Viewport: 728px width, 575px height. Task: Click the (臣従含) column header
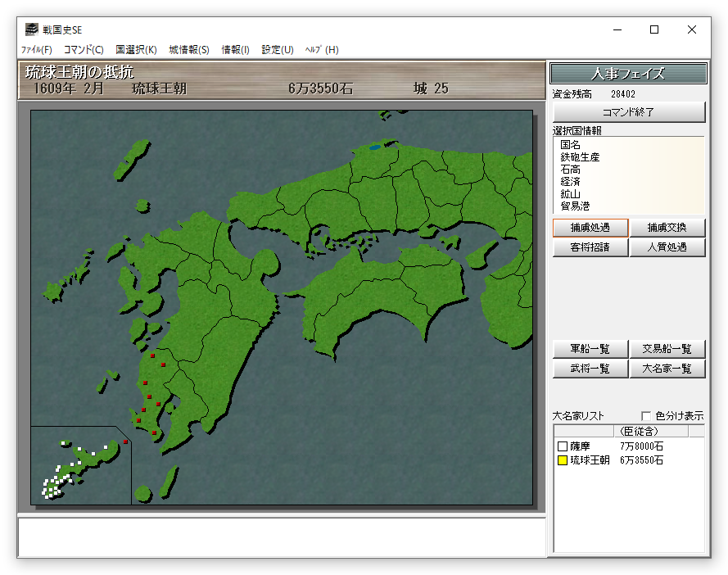coord(639,431)
